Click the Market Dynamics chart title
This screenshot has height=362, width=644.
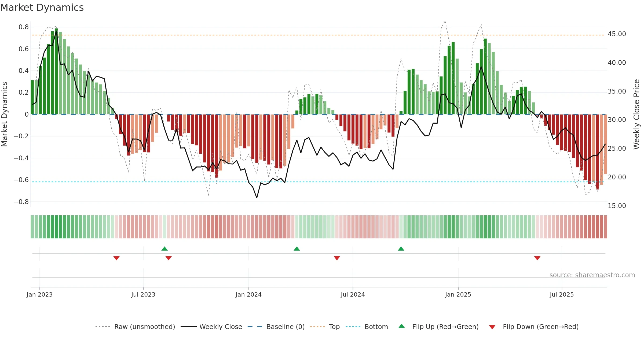42,8
